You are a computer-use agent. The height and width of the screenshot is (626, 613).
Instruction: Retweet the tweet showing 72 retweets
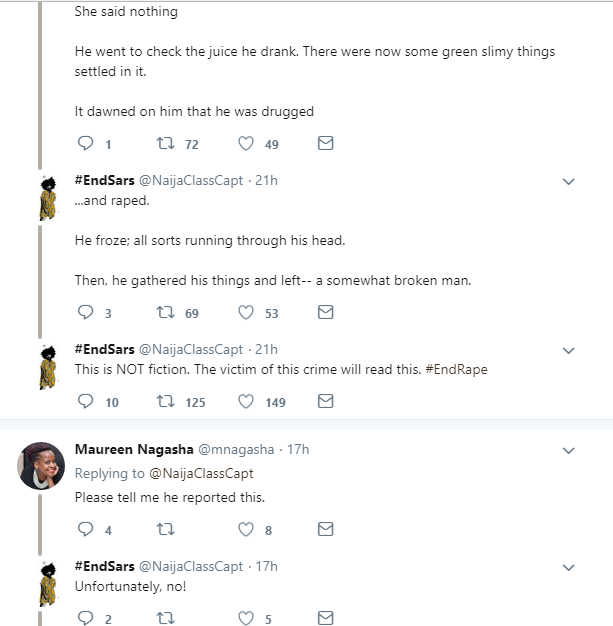click(166, 144)
